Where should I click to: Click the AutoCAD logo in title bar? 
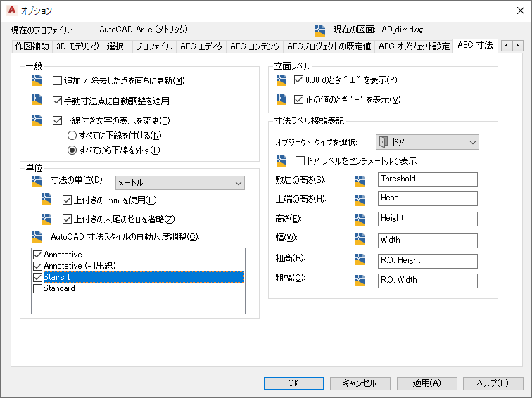pyautogui.click(x=12, y=10)
